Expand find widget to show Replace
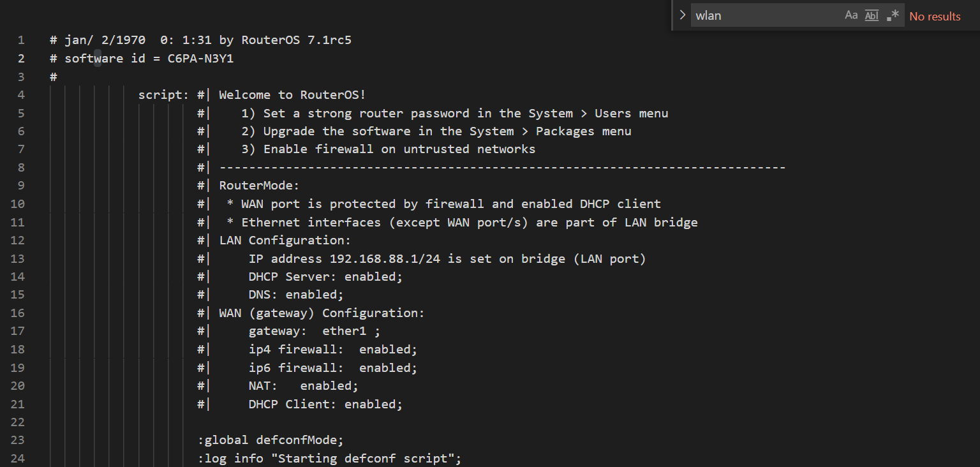 [x=682, y=15]
